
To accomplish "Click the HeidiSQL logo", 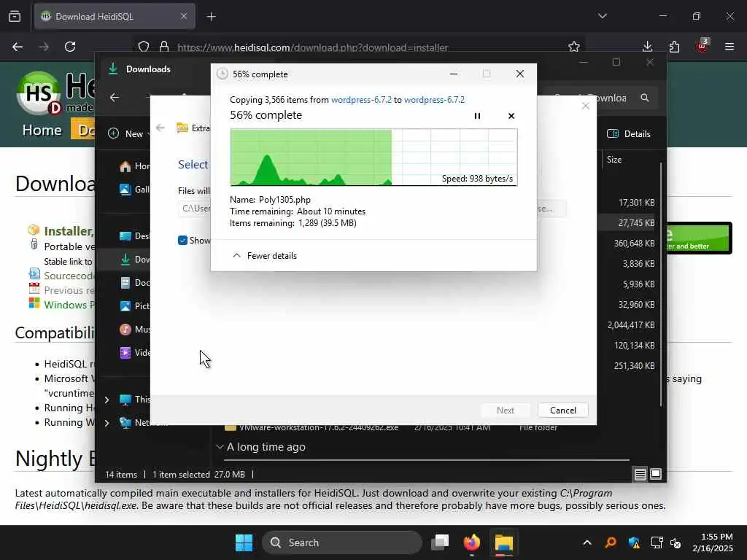I will tap(39, 93).
